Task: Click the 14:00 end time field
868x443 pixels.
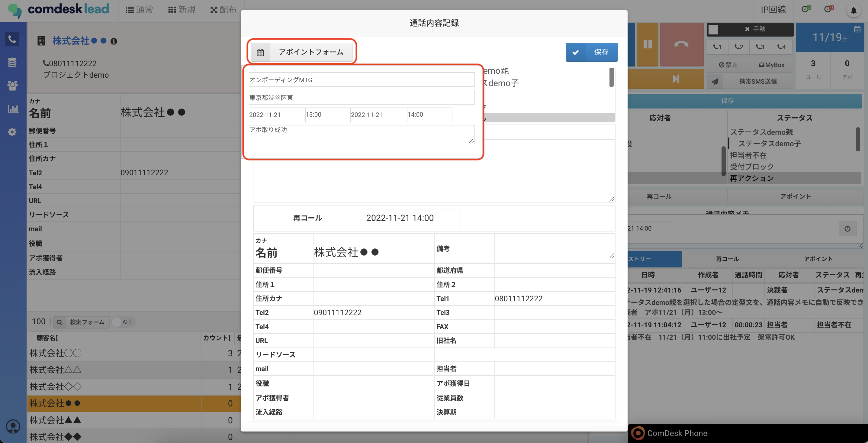Action: tap(429, 115)
